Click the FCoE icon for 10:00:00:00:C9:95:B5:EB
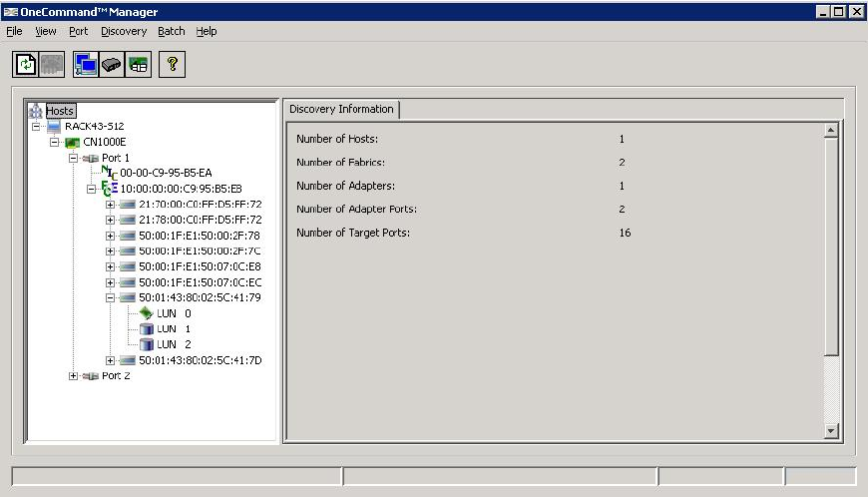Image resolution: width=868 pixels, height=497 pixels. pyautogui.click(x=110, y=189)
